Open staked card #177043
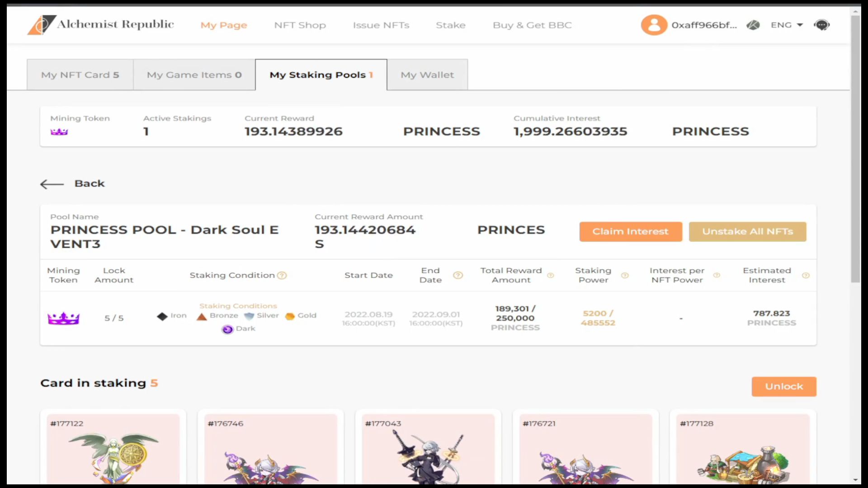 tap(428, 447)
